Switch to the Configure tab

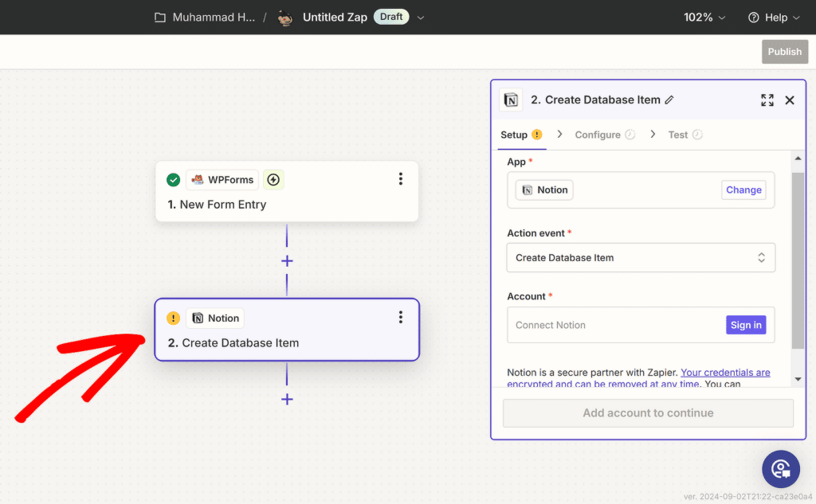[598, 135]
